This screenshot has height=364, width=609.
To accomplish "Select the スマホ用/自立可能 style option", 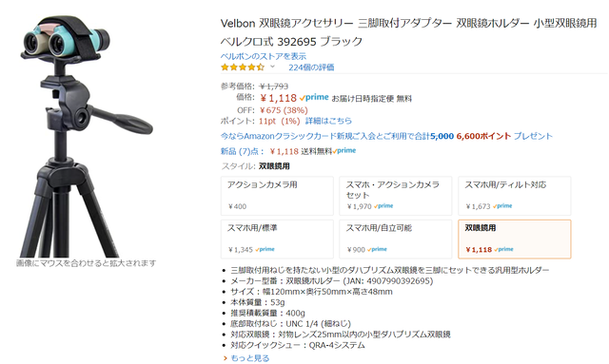I will coord(396,239).
